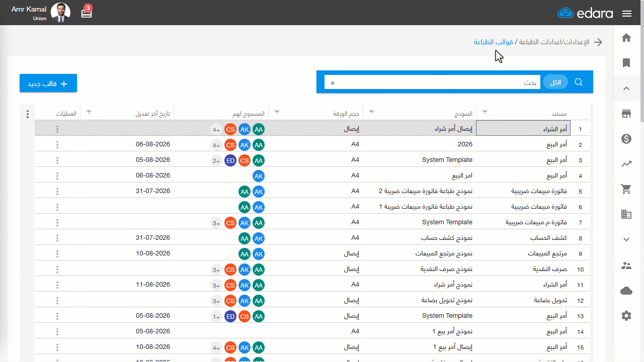Open actions menu for row 9
The image size is (644, 362).
click(57, 254)
